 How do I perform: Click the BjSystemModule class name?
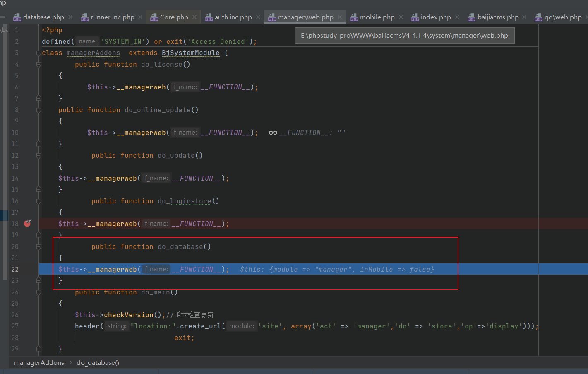click(191, 53)
